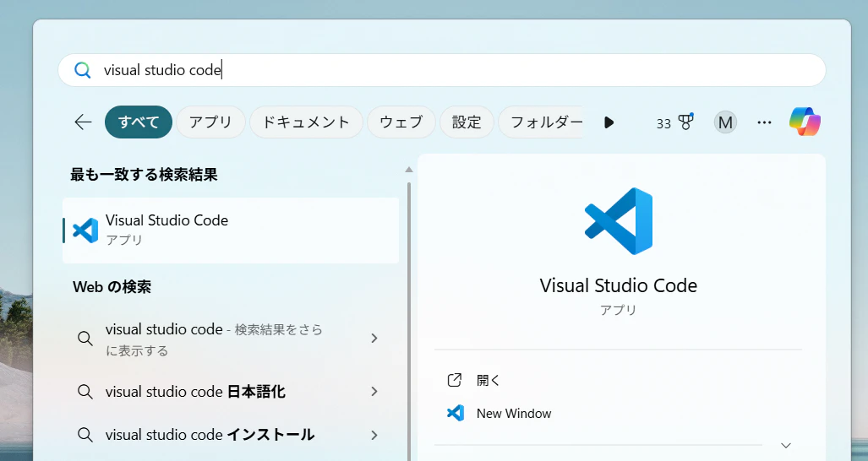This screenshot has width=868, height=461.
Task: Expand chevron for visual studio code 検索結果 suggestion
Action: click(374, 339)
